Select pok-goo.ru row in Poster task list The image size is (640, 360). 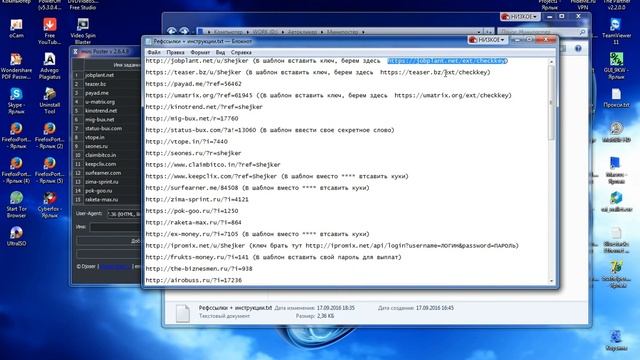(x=106, y=191)
